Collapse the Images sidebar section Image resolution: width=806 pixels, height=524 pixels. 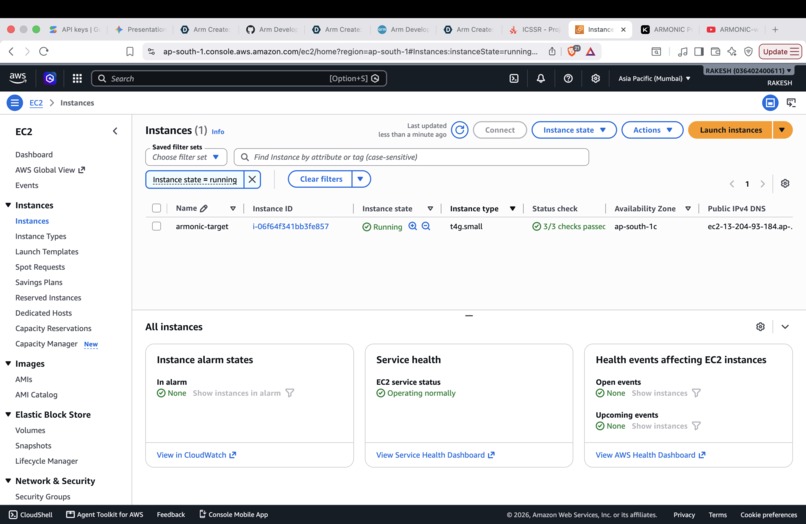point(8,364)
